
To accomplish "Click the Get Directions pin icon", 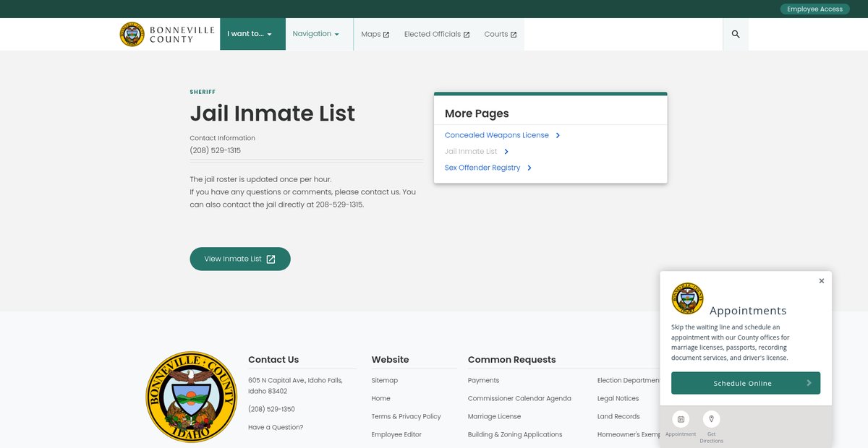I will (x=711, y=419).
